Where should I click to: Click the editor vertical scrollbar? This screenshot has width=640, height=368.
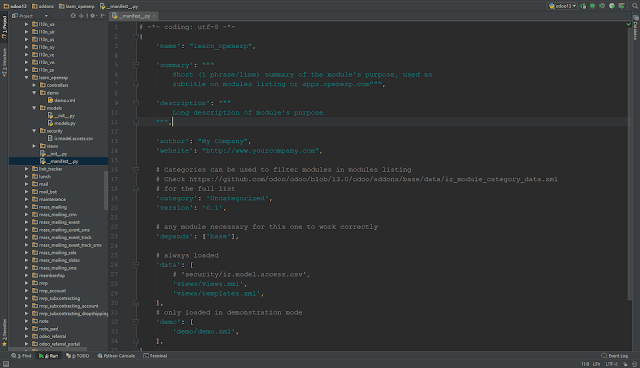click(630, 163)
